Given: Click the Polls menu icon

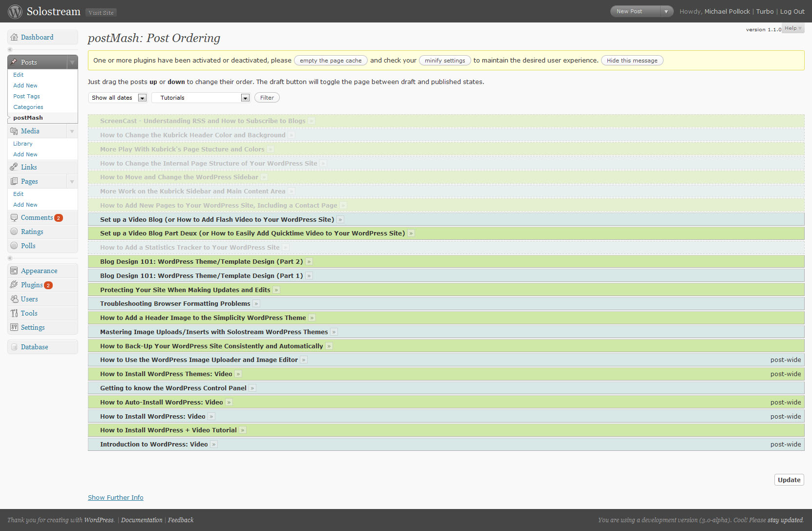Looking at the screenshot, I should click(14, 246).
